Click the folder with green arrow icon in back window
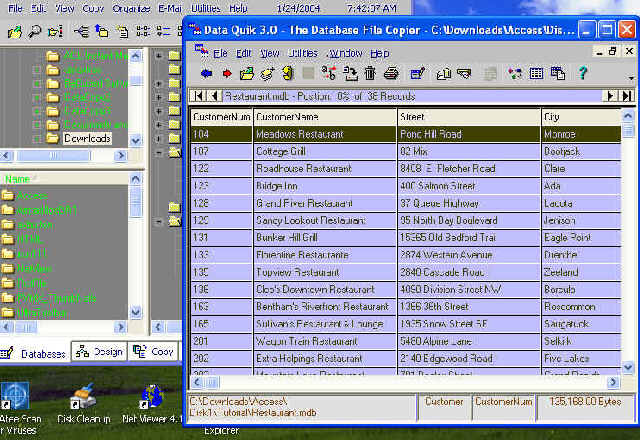 pos(15,31)
